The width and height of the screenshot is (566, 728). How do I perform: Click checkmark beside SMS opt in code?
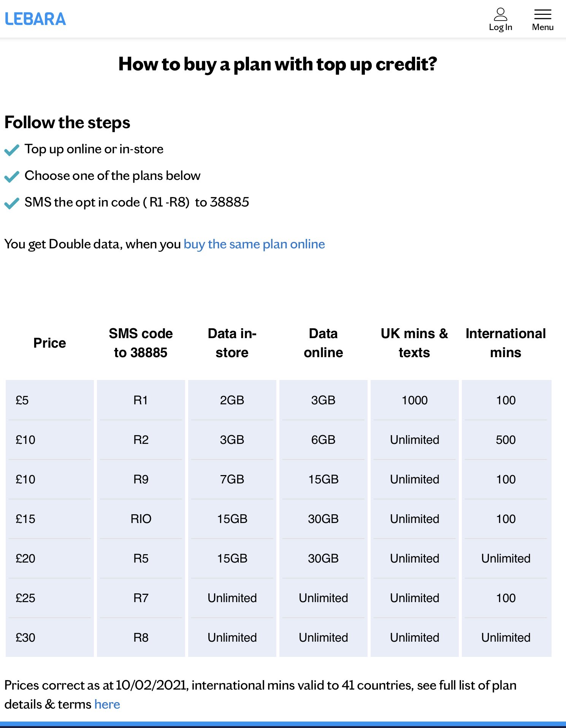(12, 203)
